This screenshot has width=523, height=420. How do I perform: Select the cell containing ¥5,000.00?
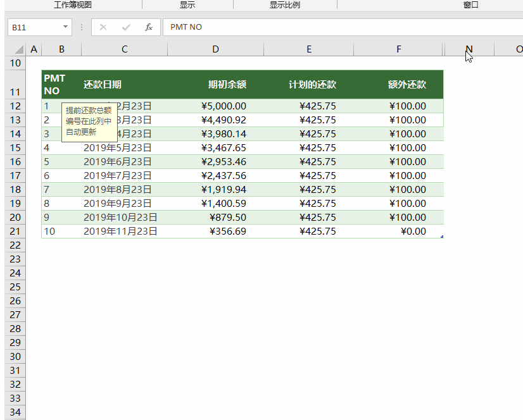click(215, 106)
